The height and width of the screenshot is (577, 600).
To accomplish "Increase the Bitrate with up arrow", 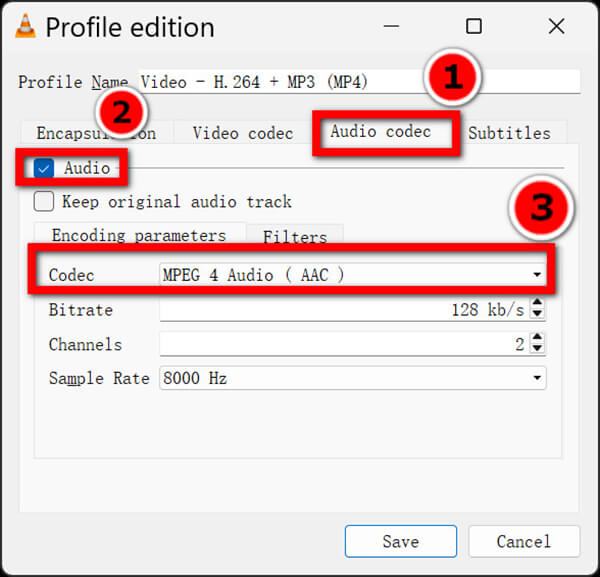I will pos(537,303).
